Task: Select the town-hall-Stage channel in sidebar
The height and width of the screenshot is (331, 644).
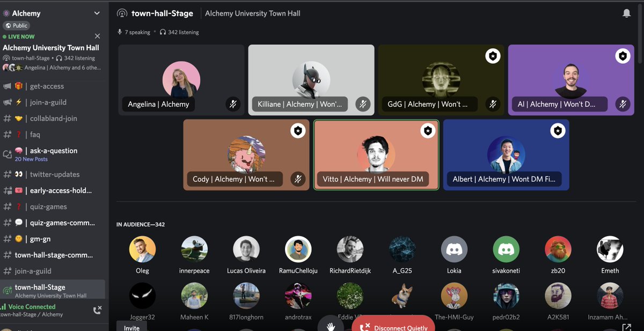Action: point(53,290)
